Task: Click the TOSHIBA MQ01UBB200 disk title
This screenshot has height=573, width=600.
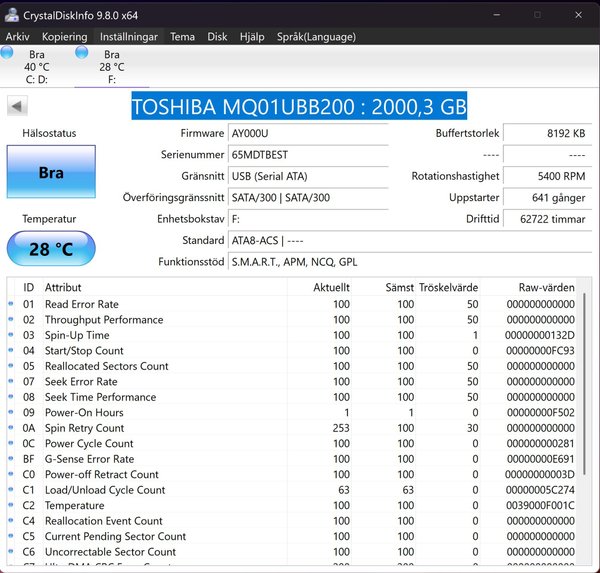Action: point(299,106)
